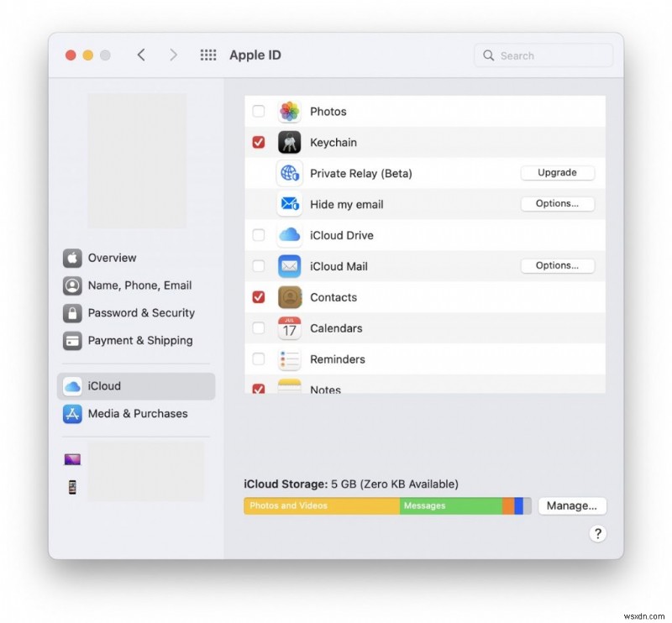The image size is (672, 623).
Task: Select the Photos icon in the iCloud list
Action: [289, 111]
